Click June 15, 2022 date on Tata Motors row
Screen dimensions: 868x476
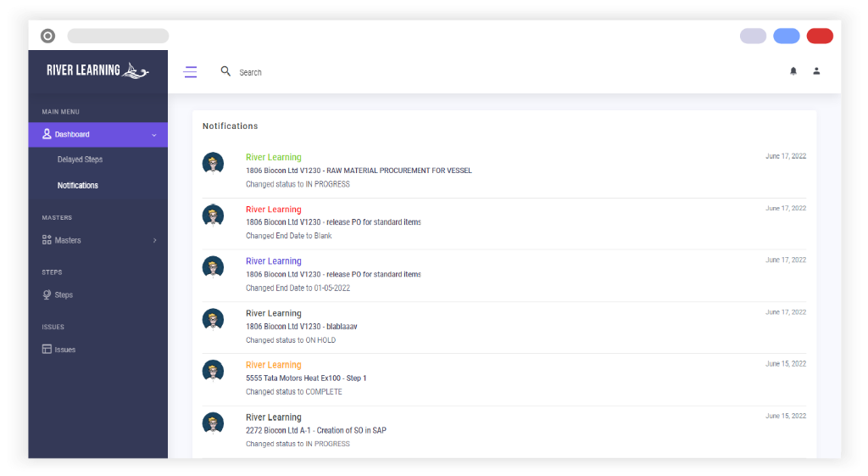(x=786, y=364)
